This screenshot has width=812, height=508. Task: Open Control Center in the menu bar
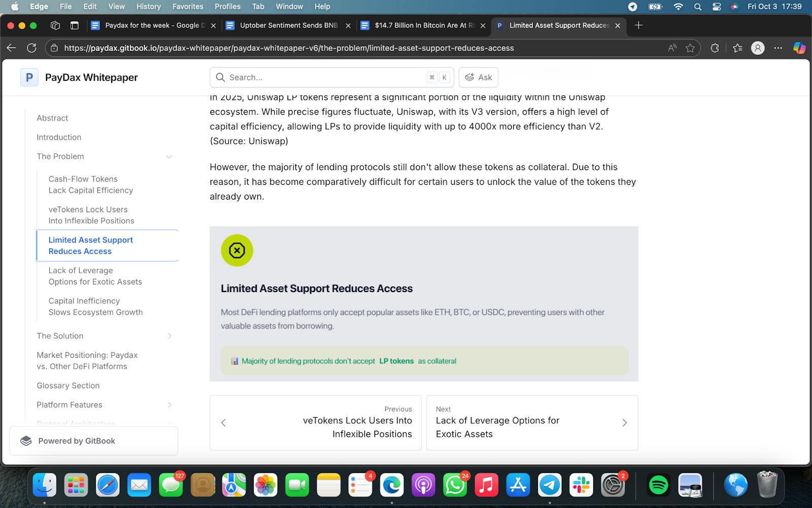717,7
